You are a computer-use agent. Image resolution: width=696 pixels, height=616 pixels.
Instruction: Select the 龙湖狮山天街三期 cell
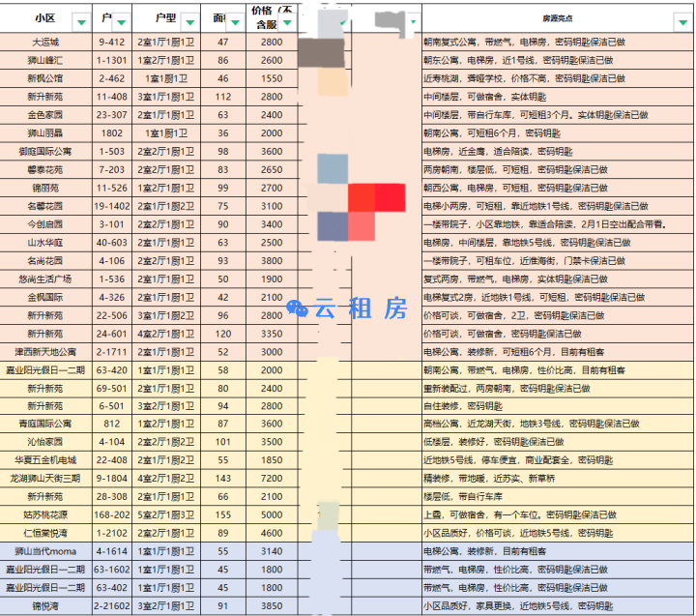pyautogui.click(x=45, y=478)
